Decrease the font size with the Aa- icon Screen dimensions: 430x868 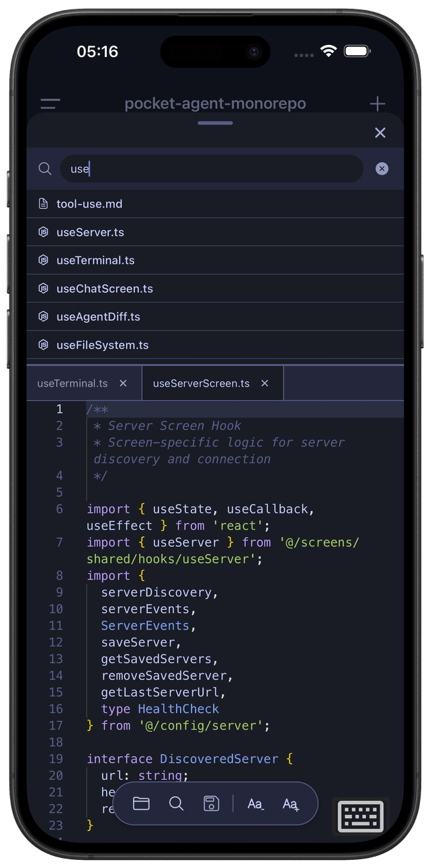click(254, 803)
